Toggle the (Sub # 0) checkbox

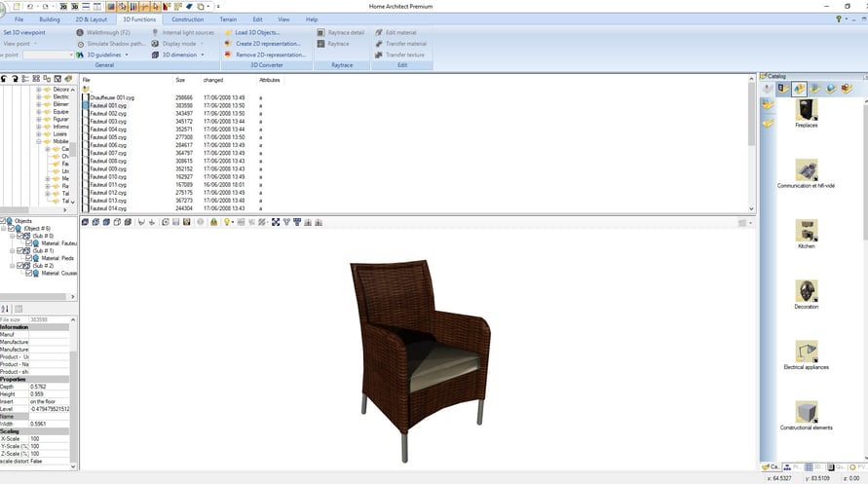tap(19, 236)
